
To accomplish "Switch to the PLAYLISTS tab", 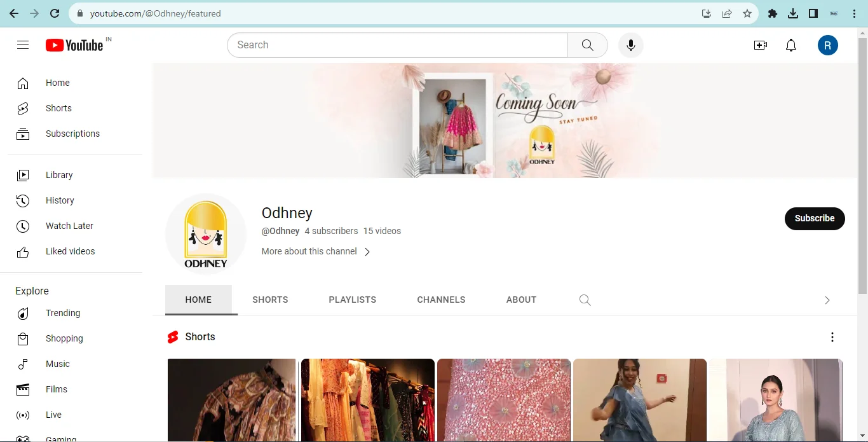I will click(353, 300).
